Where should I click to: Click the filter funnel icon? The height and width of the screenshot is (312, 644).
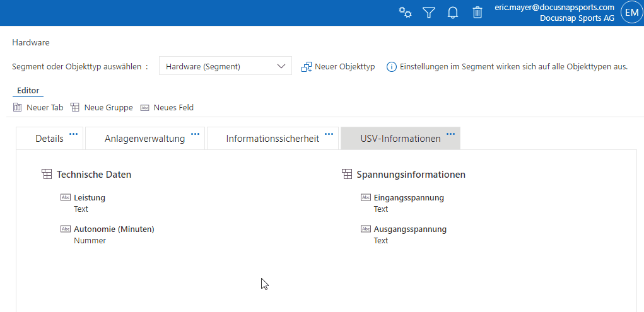[429, 13]
